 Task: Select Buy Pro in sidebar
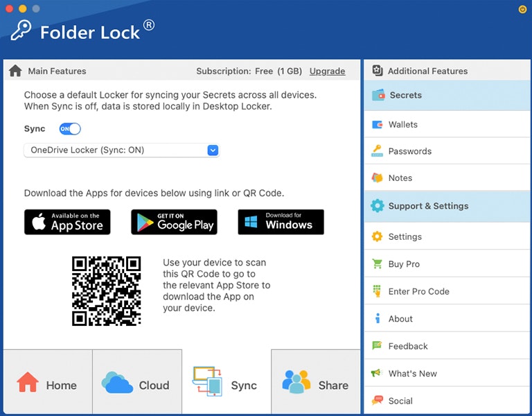[x=447, y=264]
